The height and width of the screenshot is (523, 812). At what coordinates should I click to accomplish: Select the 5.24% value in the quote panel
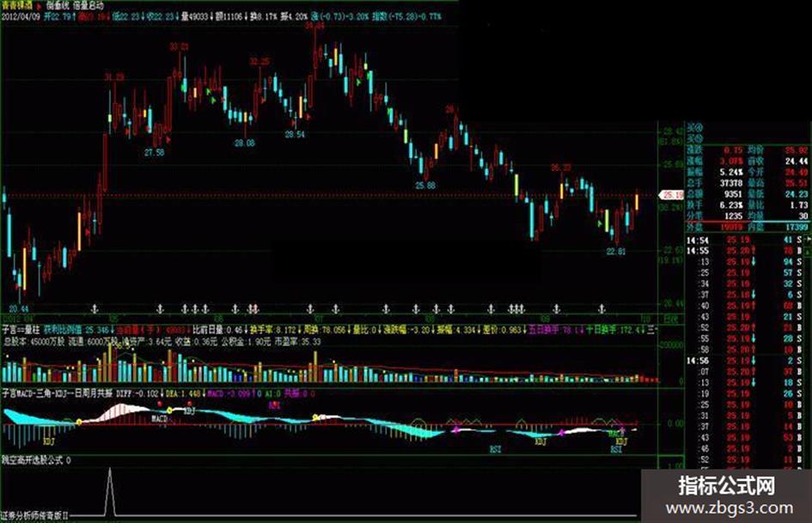click(730, 173)
